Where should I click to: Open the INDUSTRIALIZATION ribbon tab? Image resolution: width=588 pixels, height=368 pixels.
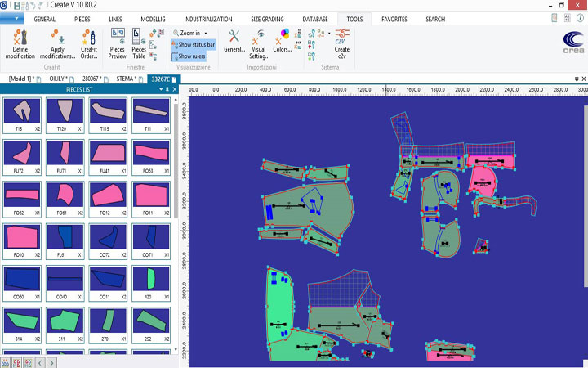point(208,18)
